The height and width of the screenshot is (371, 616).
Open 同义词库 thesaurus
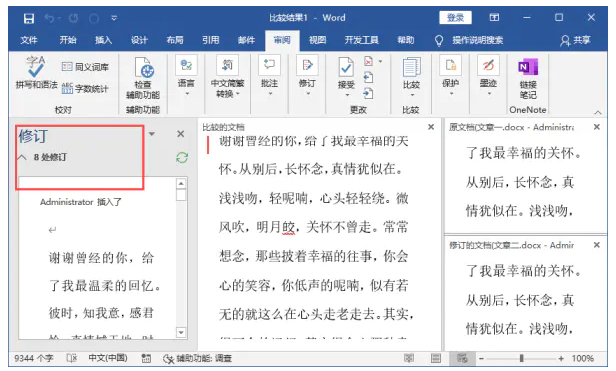pyautogui.click(x=85, y=67)
